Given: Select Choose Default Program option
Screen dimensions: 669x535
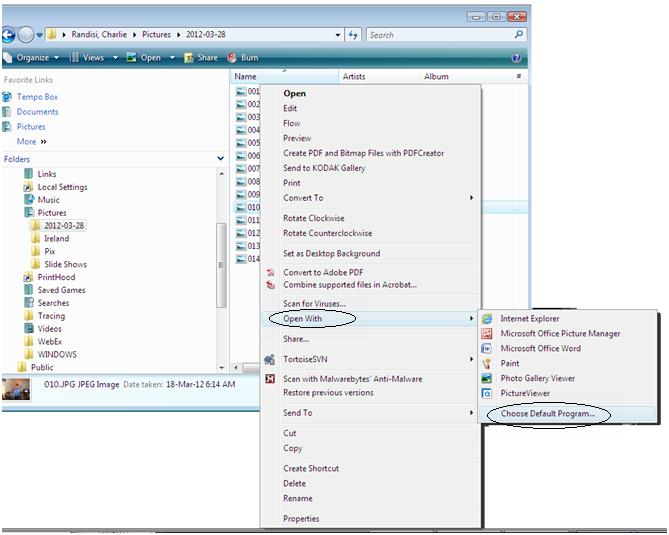Looking at the screenshot, I should [547, 413].
